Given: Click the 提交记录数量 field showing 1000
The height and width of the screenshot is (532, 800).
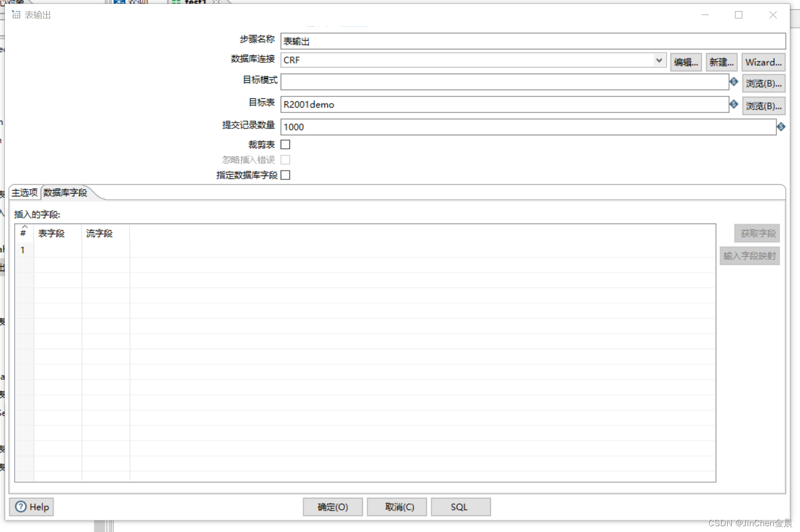Looking at the screenshot, I should click(x=528, y=127).
